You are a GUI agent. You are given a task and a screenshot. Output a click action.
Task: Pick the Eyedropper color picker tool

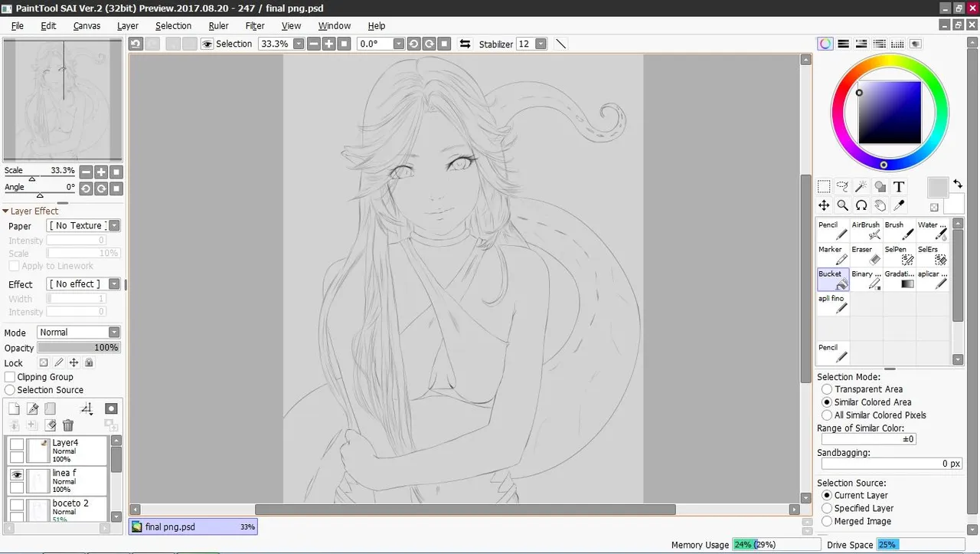[899, 205]
